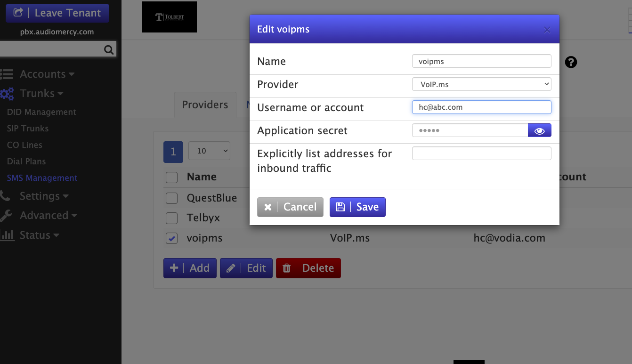Click the inbound traffic addresses field
This screenshot has height=364, width=632.
coord(481,154)
